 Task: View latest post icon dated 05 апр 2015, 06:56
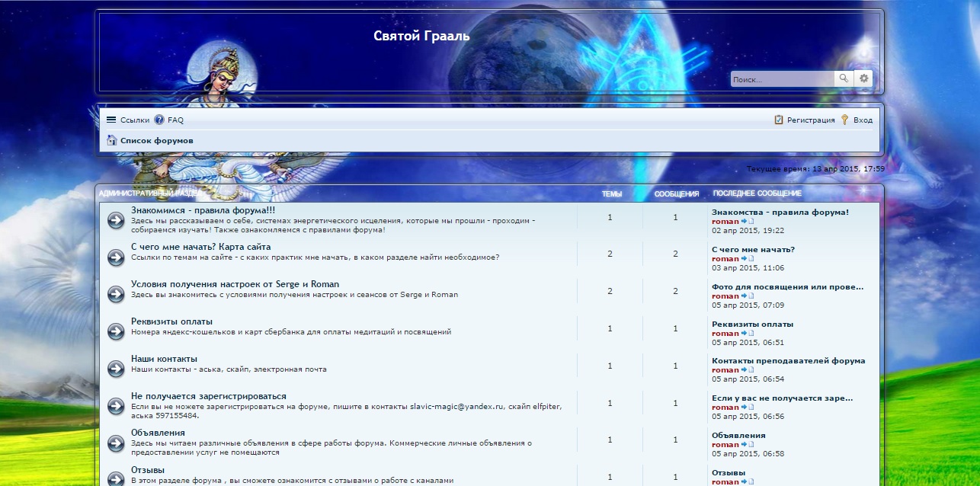[x=748, y=407]
